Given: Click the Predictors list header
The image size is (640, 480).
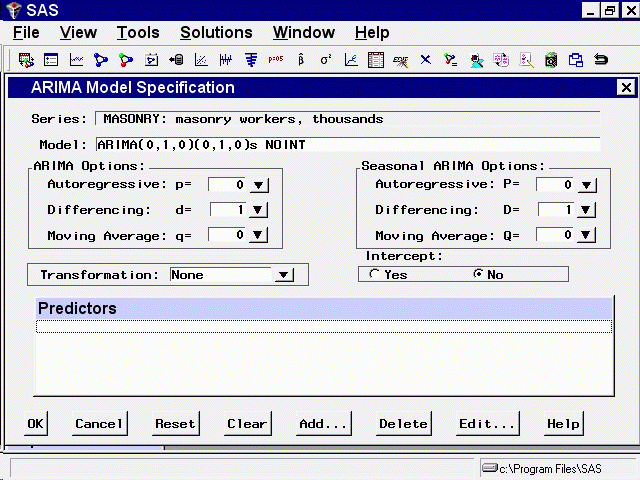Looking at the screenshot, I should point(324,309).
